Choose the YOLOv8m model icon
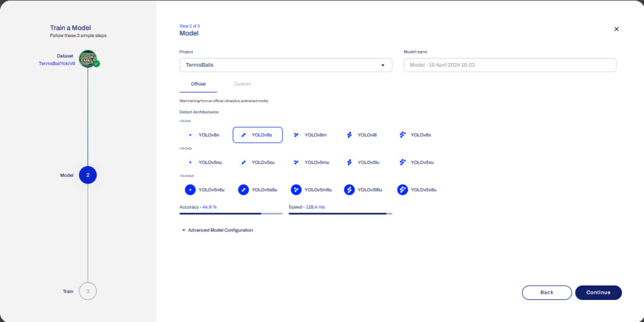This screenshot has width=644, height=322. (x=296, y=135)
